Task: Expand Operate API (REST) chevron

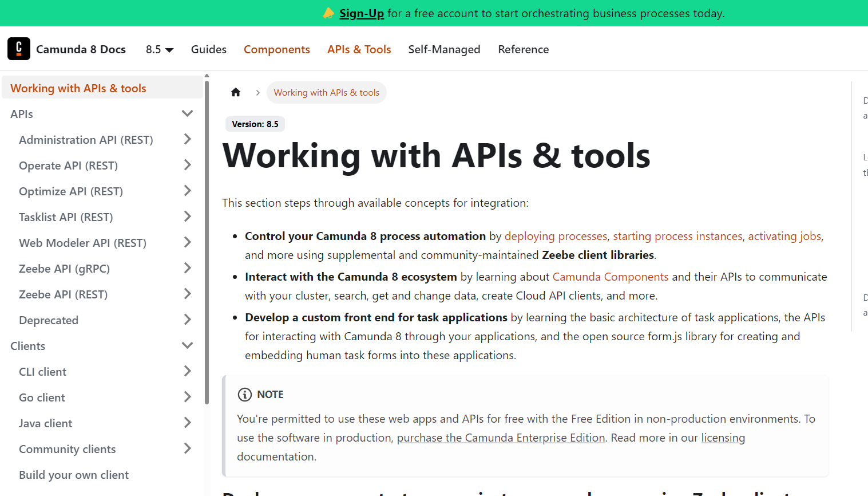Action: (187, 165)
